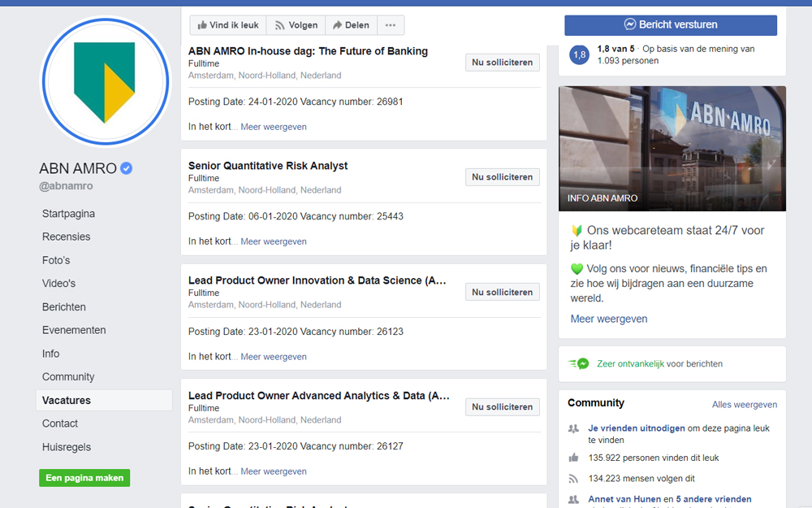Open Alles weergeven in the Community panel
Image resolution: width=812 pixels, height=508 pixels.
[745, 404]
